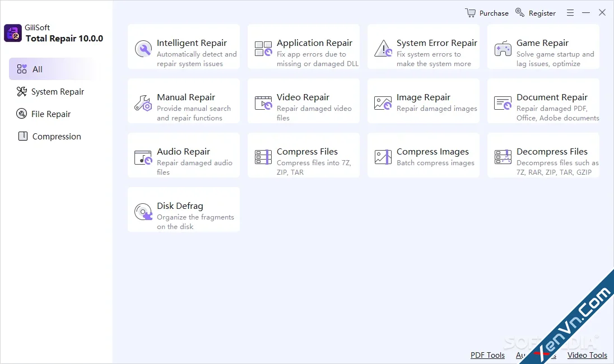Click 'Compress files into 7Z, ZIP, TAR' text
This screenshot has height=364, width=614.
point(314,167)
